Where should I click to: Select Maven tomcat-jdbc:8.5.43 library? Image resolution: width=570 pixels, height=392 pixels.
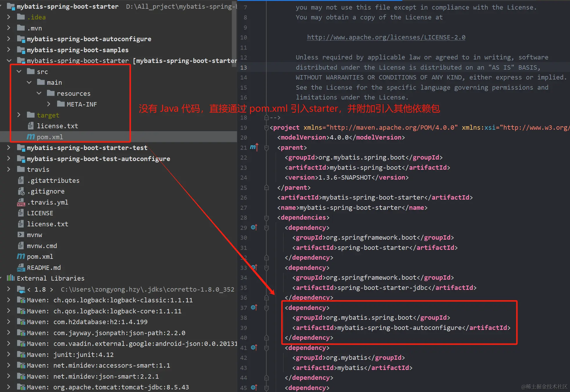108,387
